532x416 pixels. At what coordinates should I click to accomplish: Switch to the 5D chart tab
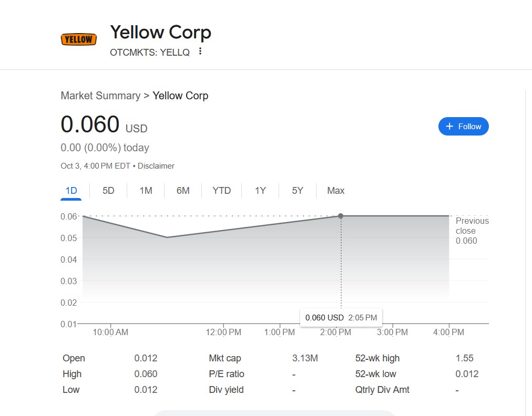click(x=108, y=191)
